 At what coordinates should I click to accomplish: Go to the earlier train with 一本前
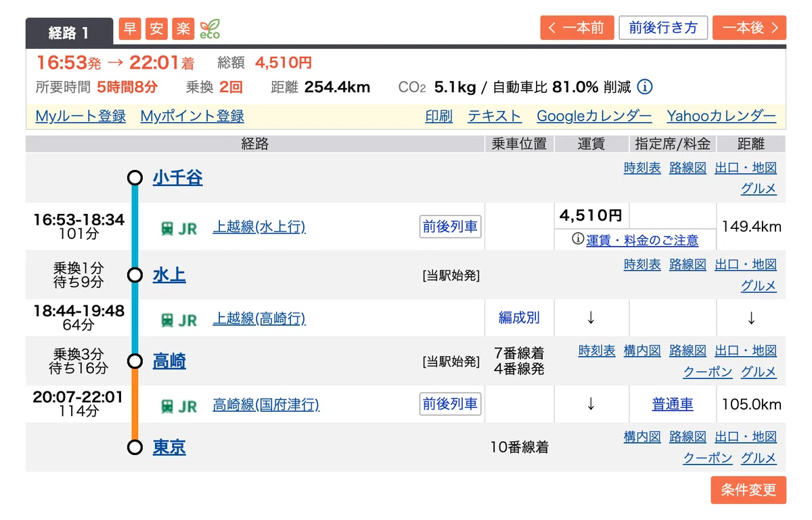[577, 28]
